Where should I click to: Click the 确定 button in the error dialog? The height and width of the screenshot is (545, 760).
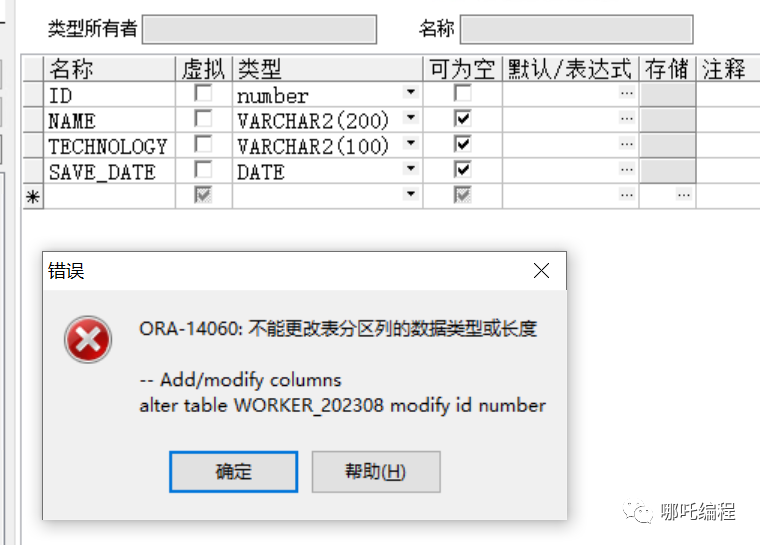(234, 472)
